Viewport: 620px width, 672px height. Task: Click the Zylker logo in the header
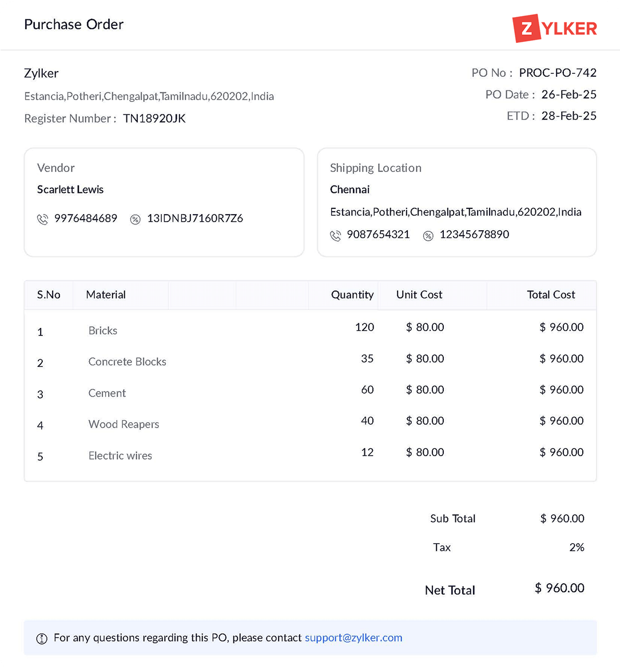pos(555,27)
